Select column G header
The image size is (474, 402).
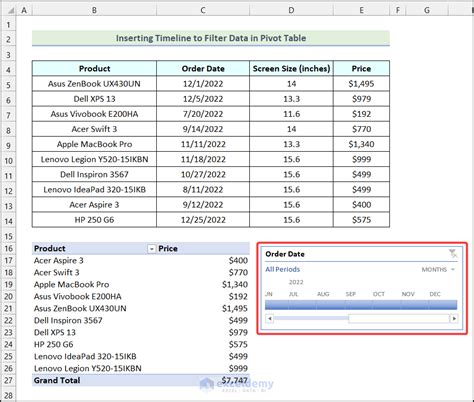pyautogui.click(x=427, y=10)
